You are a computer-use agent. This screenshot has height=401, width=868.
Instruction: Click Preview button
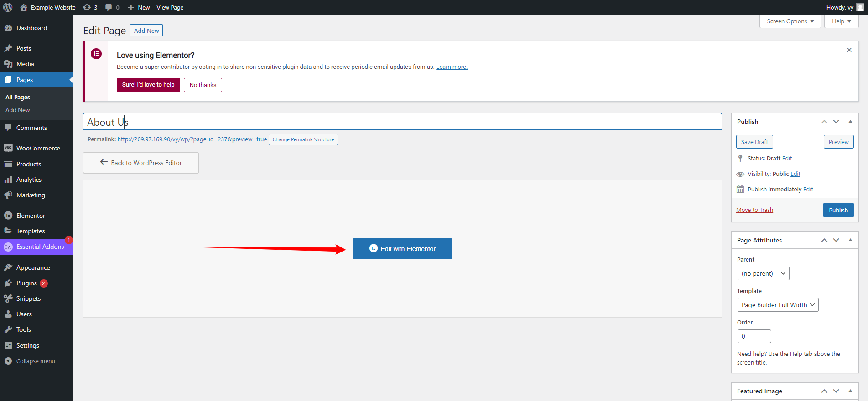coord(839,142)
